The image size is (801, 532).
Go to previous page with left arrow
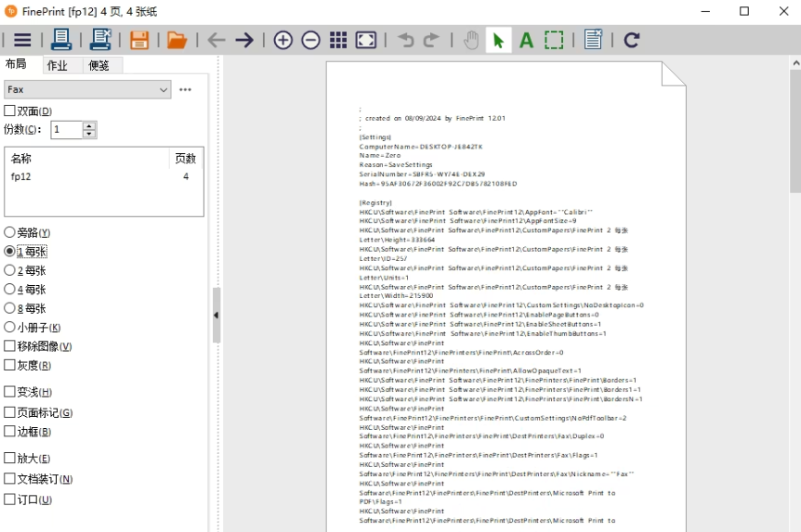[217, 40]
